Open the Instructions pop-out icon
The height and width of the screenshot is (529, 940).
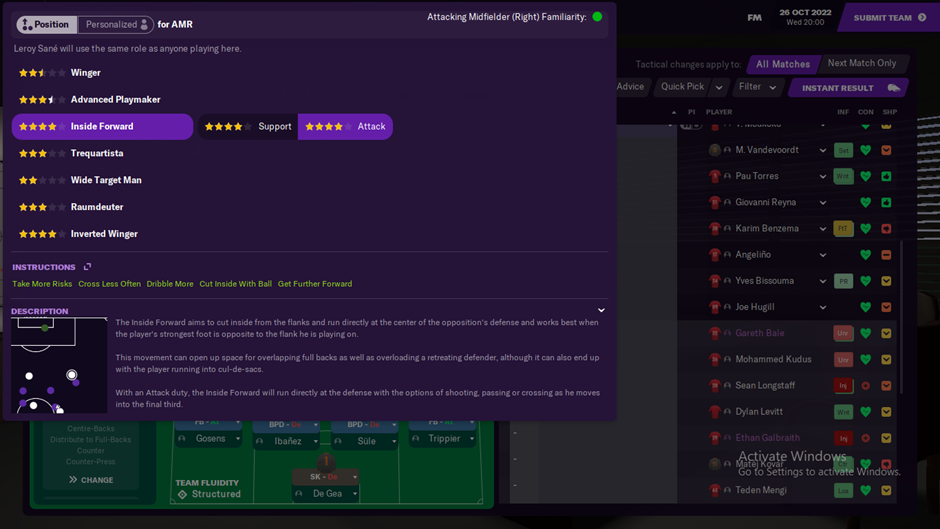[88, 266]
